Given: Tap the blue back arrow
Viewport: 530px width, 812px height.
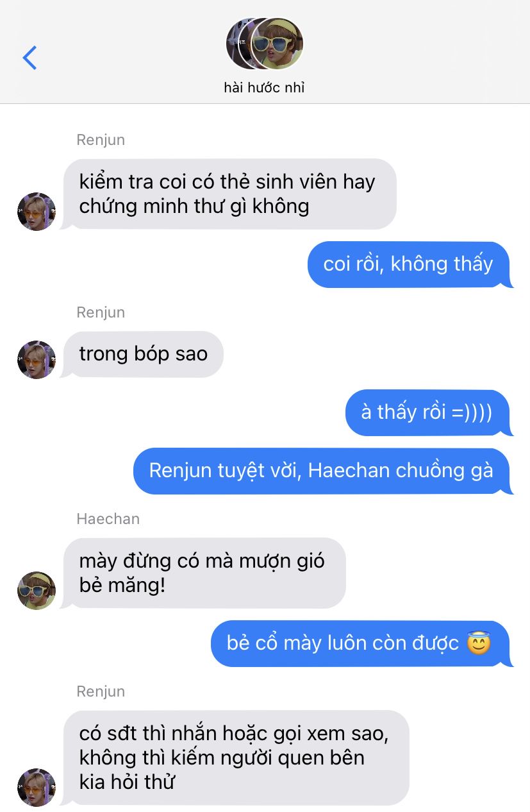Looking at the screenshot, I should coord(29,58).
